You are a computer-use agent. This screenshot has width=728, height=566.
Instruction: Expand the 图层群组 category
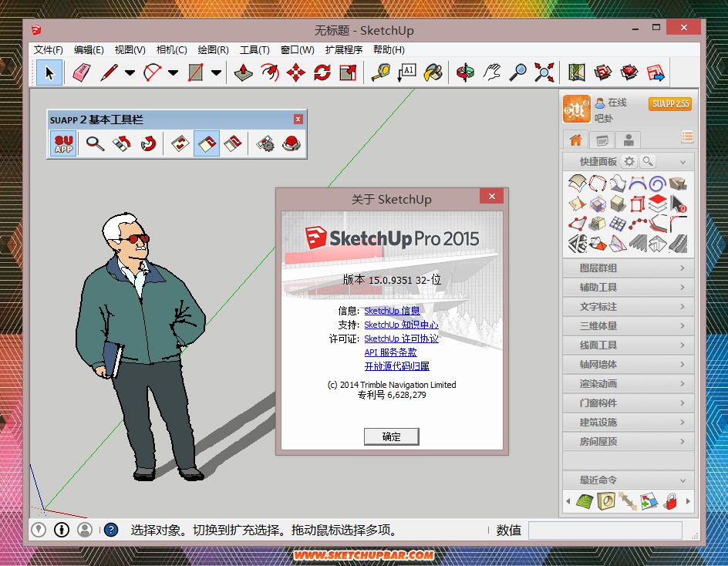click(629, 268)
